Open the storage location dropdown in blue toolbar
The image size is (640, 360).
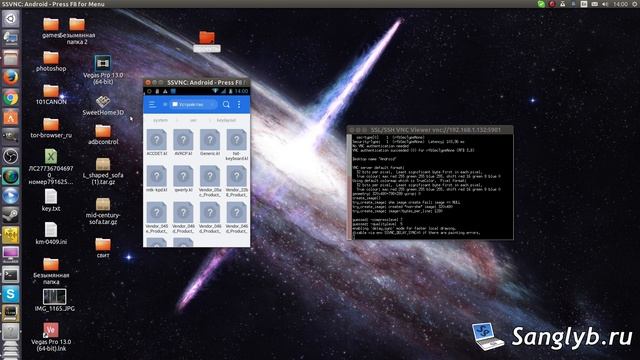tap(193, 104)
